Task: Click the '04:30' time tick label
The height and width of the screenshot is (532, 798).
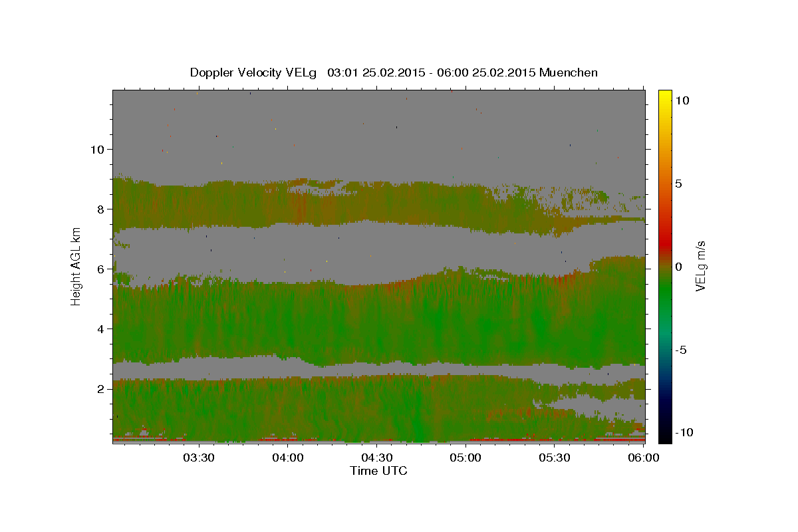Action: click(377, 458)
